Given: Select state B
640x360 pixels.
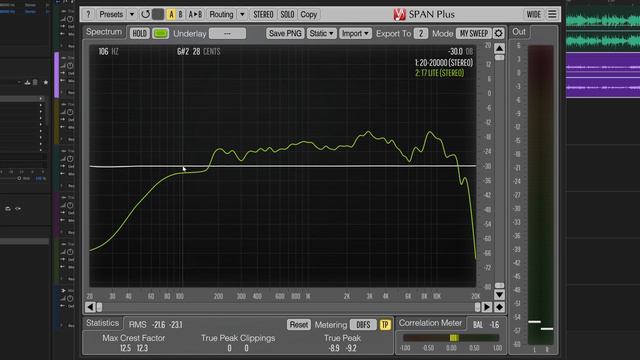Looking at the screenshot, I should click(x=180, y=14).
